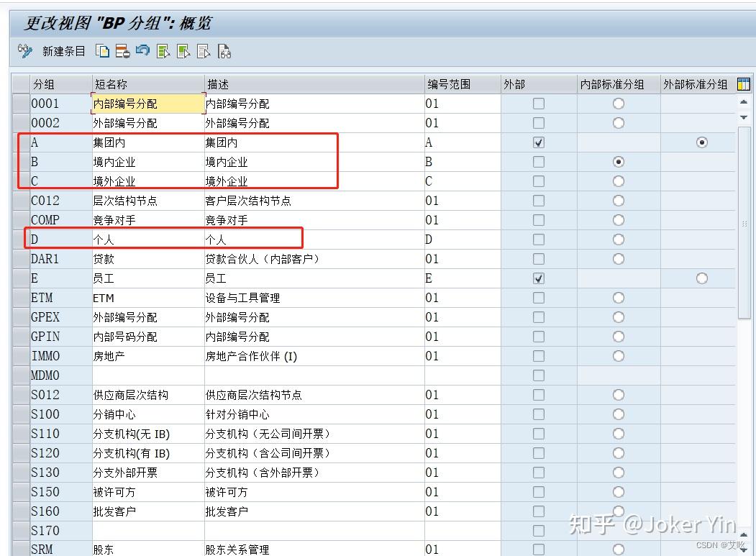Screen dimensions: 756x556
Task: Uncheck the 外部 checkbox for grouping A
Action: pyautogui.click(x=538, y=142)
